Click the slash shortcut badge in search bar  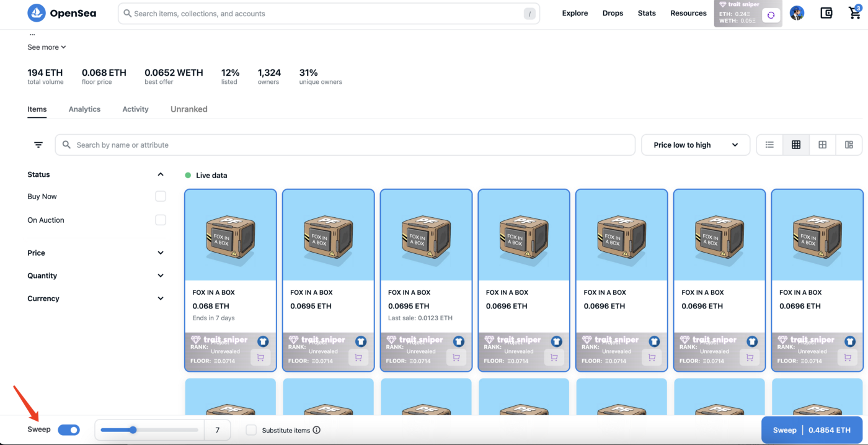point(529,14)
